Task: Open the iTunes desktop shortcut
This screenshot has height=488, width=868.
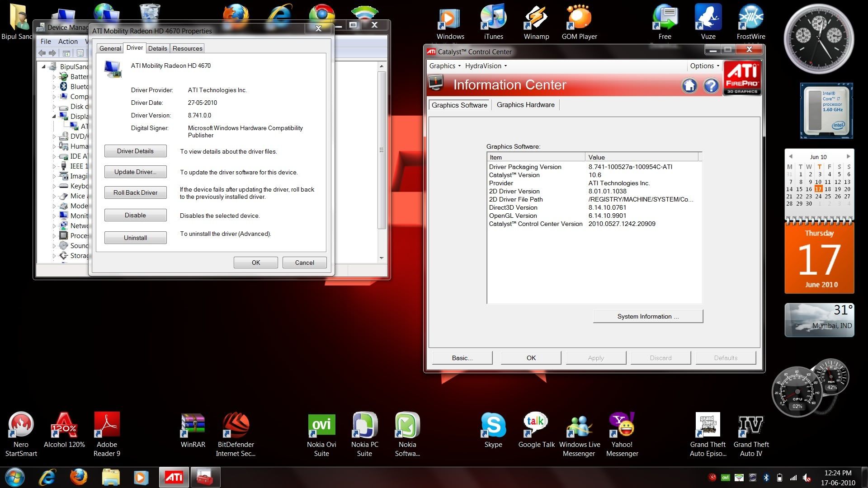Action: pyautogui.click(x=493, y=23)
